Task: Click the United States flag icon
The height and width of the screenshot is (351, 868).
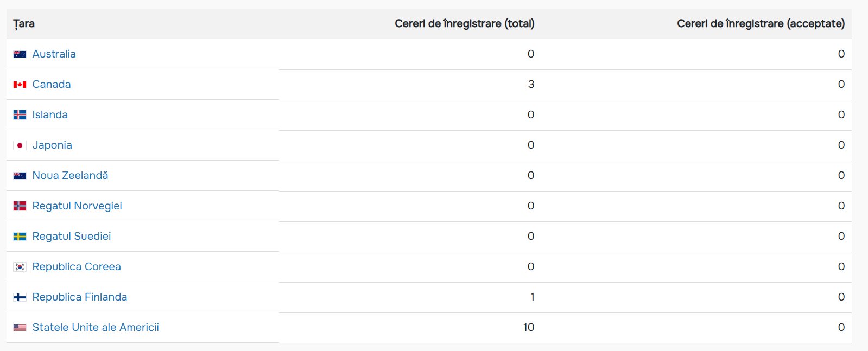Action: pos(20,328)
